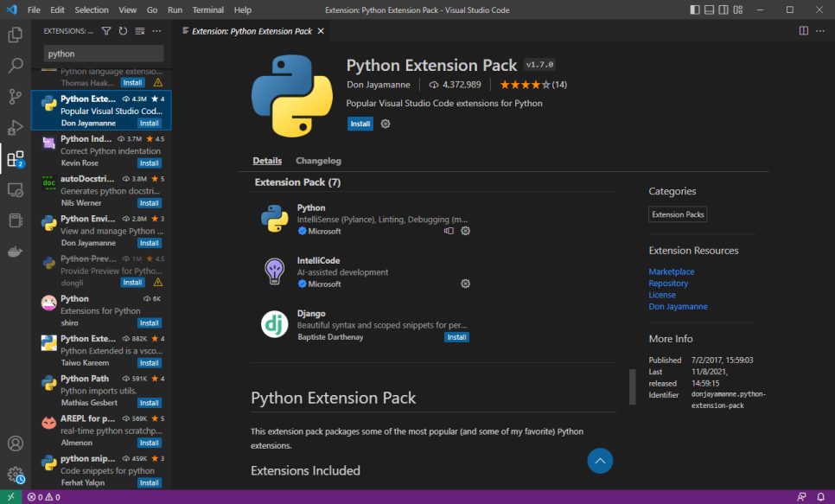Open the File menu

pyautogui.click(x=34, y=10)
